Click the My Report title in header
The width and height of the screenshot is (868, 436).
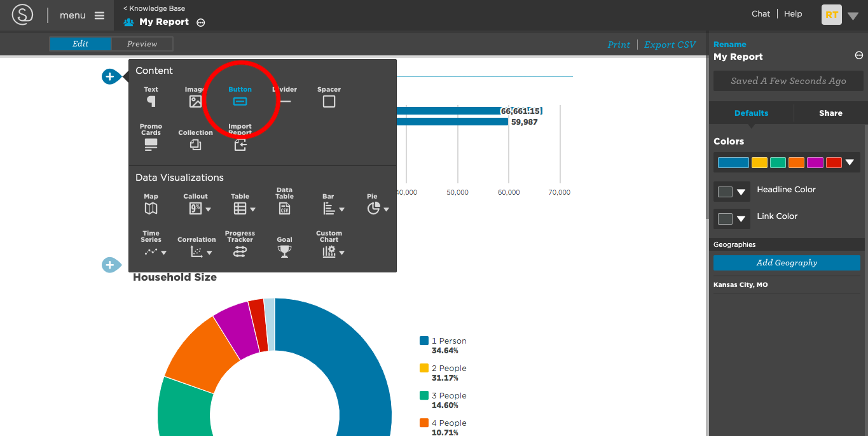pos(164,22)
